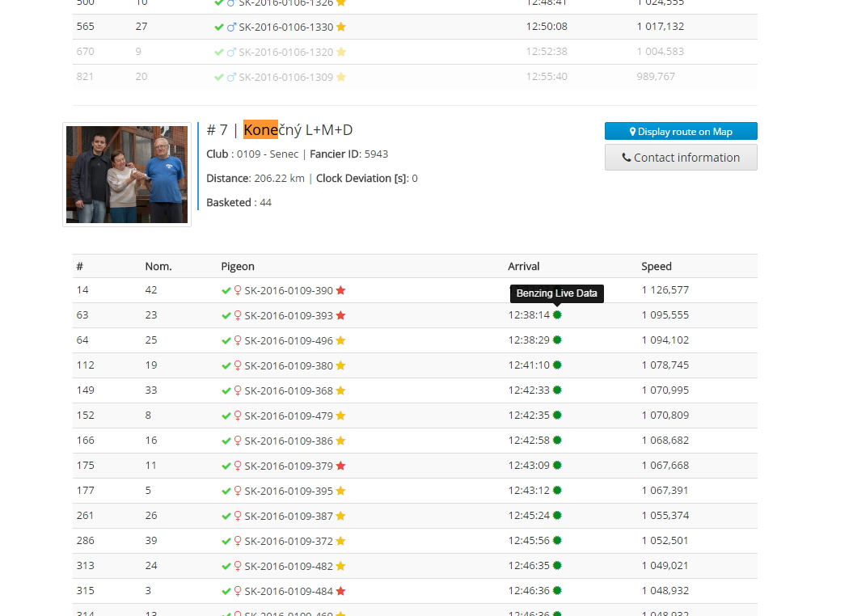Open the Konečný L+M+D fancier photo

click(x=127, y=175)
